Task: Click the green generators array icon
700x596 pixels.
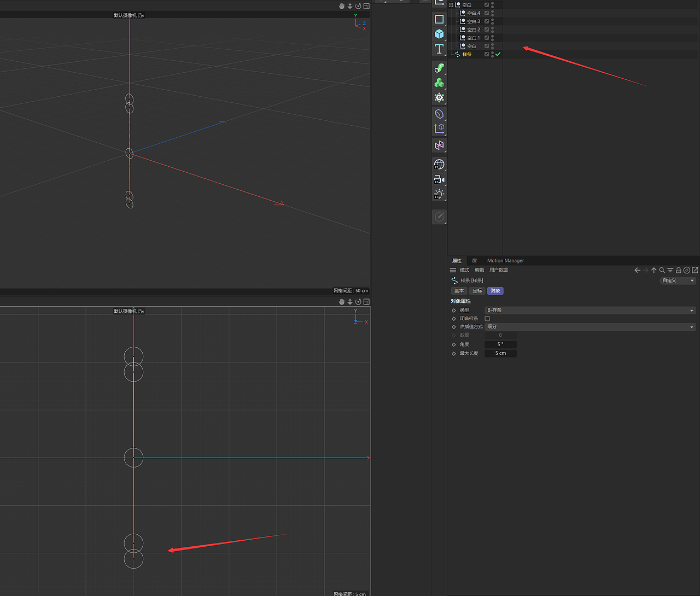Action: [x=439, y=83]
